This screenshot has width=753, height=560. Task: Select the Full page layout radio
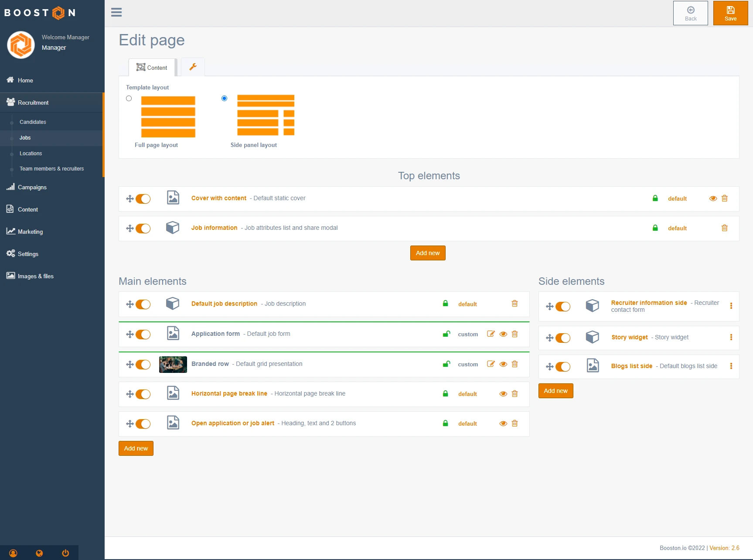(129, 99)
